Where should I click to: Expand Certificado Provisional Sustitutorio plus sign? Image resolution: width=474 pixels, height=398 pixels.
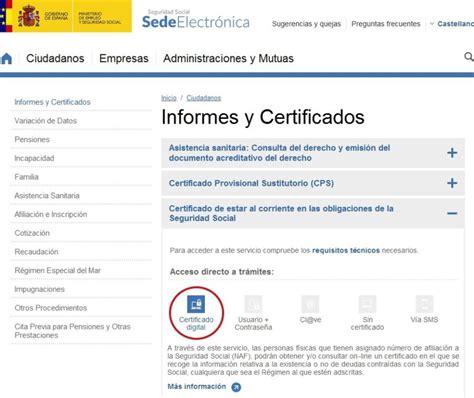pos(452,183)
